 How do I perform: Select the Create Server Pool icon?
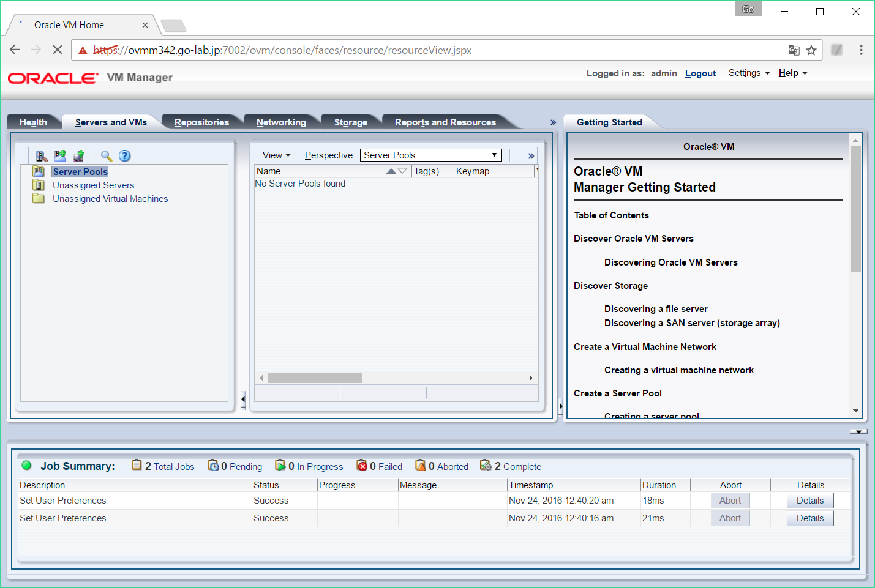(59, 156)
